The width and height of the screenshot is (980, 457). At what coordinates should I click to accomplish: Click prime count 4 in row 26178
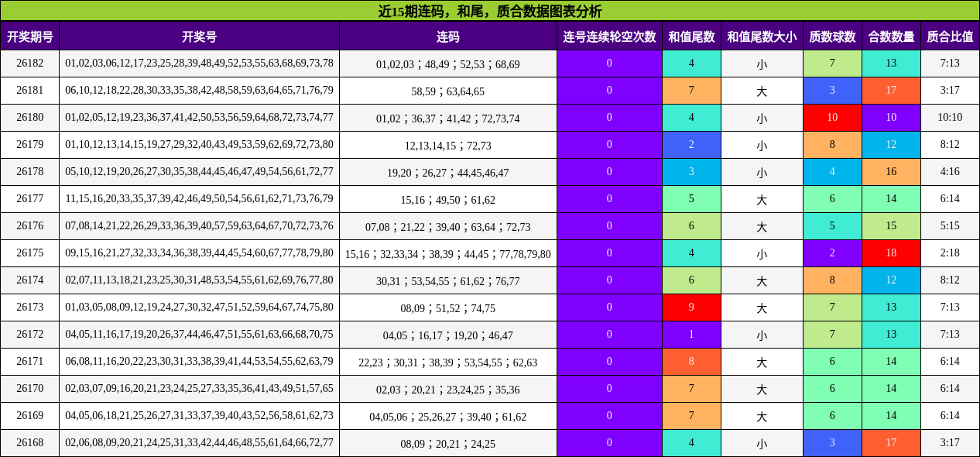coord(832,172)
